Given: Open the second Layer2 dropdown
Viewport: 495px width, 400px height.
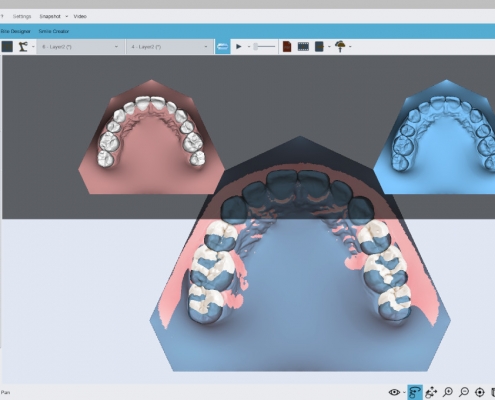Looking at the screenshot, I should 169,47.
